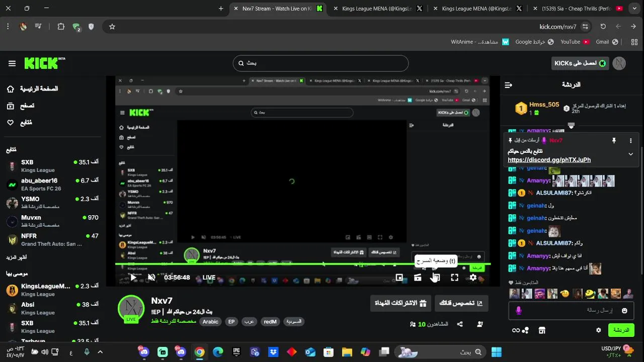Open Chrome from the taskbar
Image resolution: width=644 pixels, height=362 pixels.
[x=200, y=352]
